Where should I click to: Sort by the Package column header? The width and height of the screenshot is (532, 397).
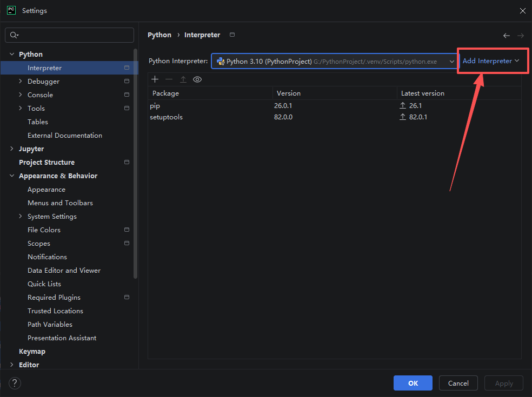pyautogui.click(x=210, y=93)
